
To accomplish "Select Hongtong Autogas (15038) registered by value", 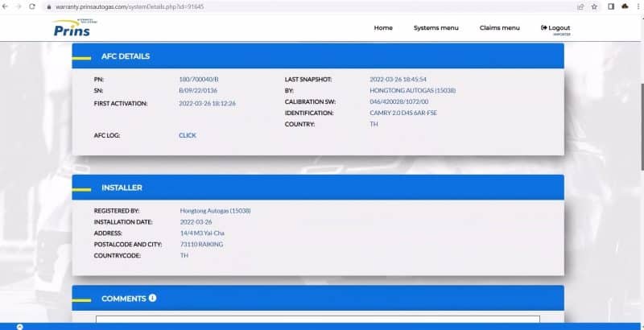I will click(x=215, y=211).
